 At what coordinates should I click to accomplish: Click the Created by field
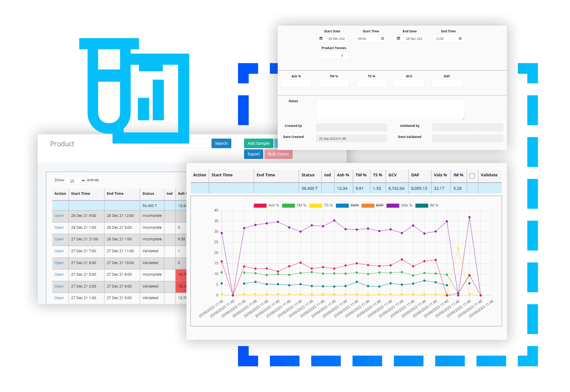click(x=351, y=127)
